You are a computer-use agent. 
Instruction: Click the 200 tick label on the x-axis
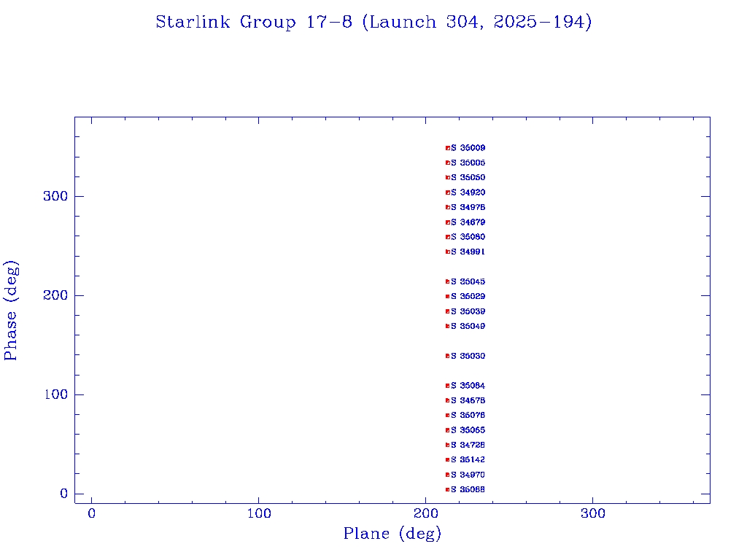point(426,513)
